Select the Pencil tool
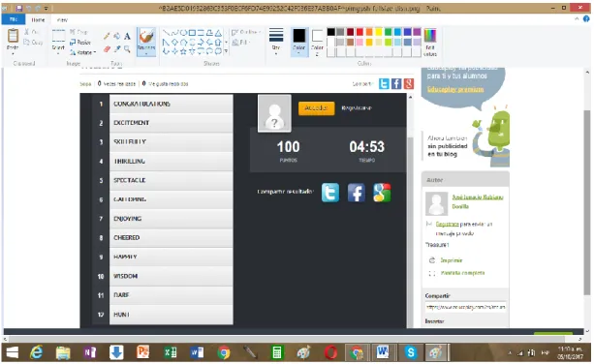The image size is (594, 364). [107, 36]
